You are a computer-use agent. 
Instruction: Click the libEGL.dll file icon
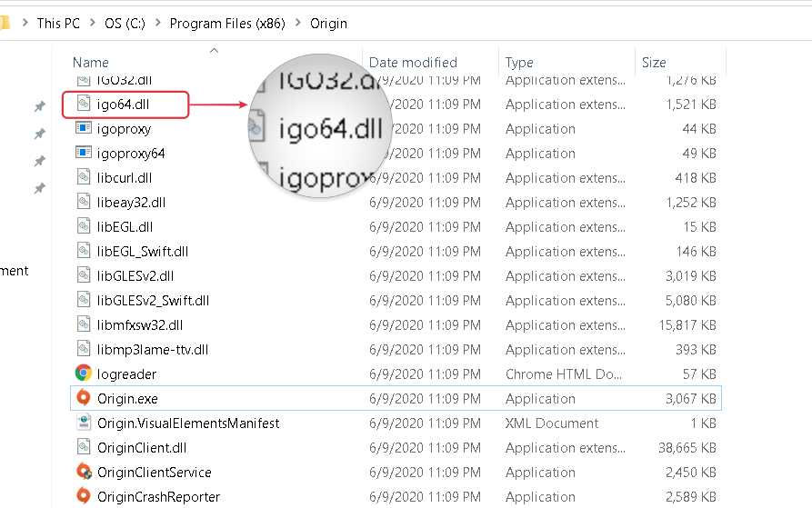(x=84, y=226)
